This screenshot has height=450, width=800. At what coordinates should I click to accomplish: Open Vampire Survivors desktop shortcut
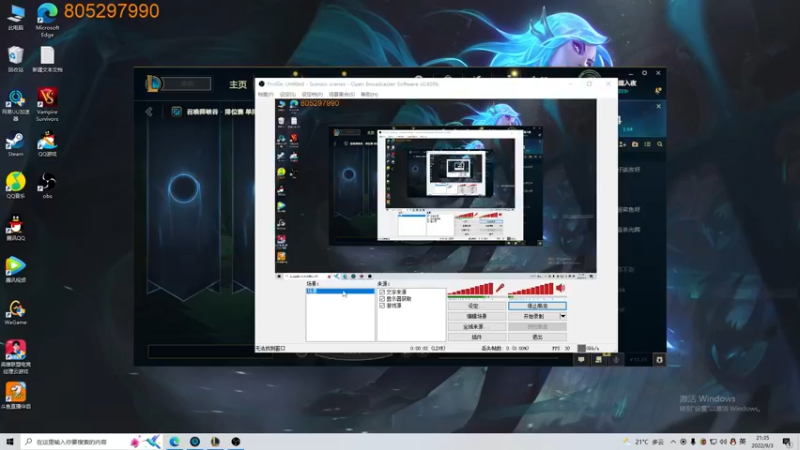pos(47,104)
